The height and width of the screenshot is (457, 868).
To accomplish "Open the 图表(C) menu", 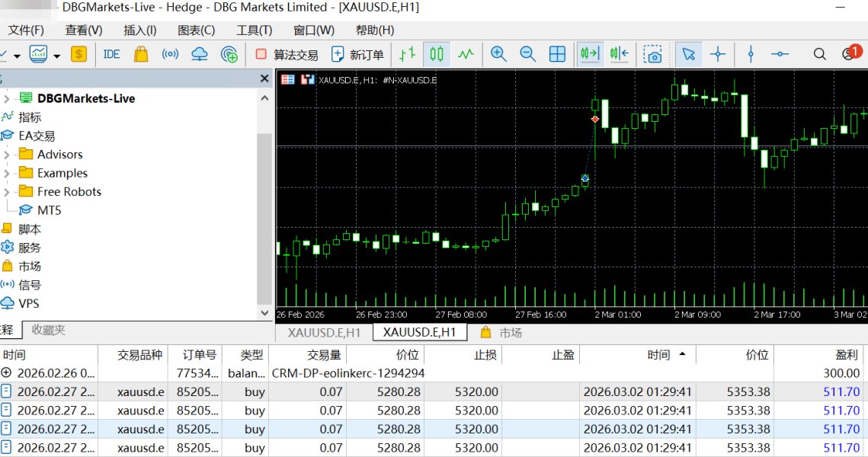I will [x=196, y=30].
